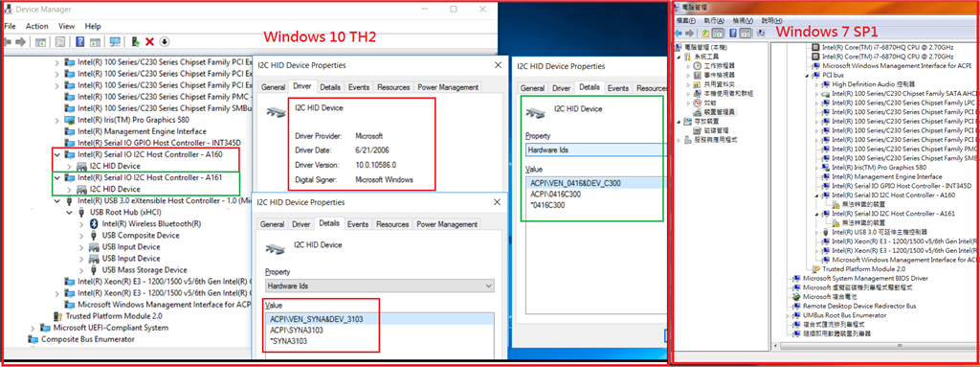Image resolution: width=980 pixels, height=367 pixels.
Task: Open the Action menu in Device Manager
Action: 37,26
